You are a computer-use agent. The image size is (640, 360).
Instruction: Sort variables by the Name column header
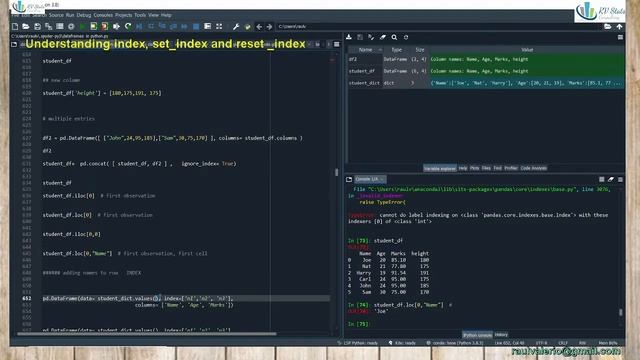click(x=365, y=50)
